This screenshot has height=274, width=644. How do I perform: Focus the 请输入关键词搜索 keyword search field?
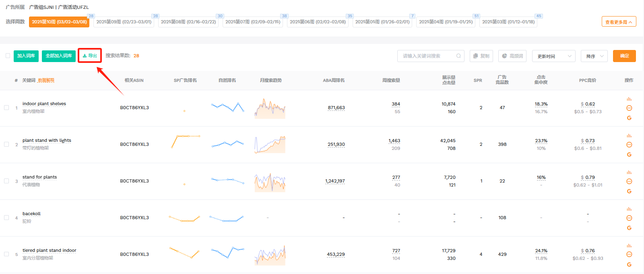coord(427,56)
